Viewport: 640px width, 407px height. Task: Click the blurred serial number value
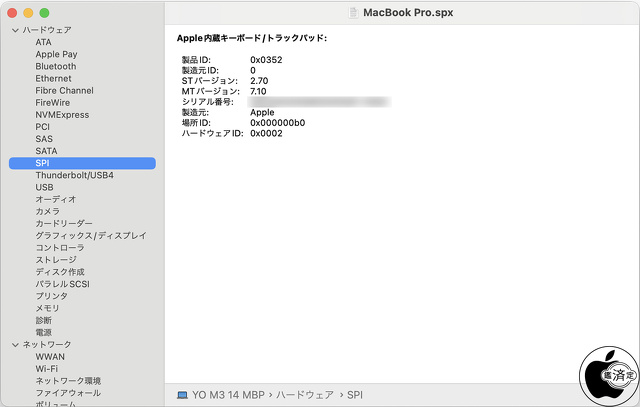[x=320, y=102]
